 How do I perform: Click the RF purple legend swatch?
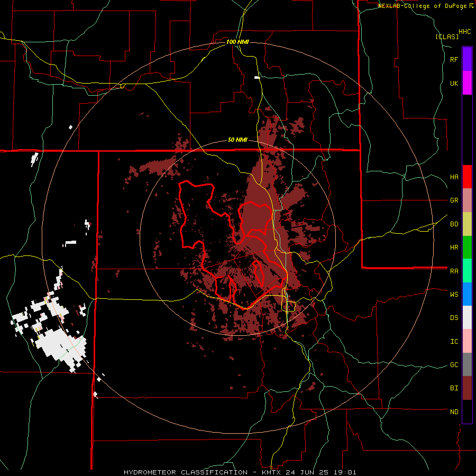click(x=467, y=59)
